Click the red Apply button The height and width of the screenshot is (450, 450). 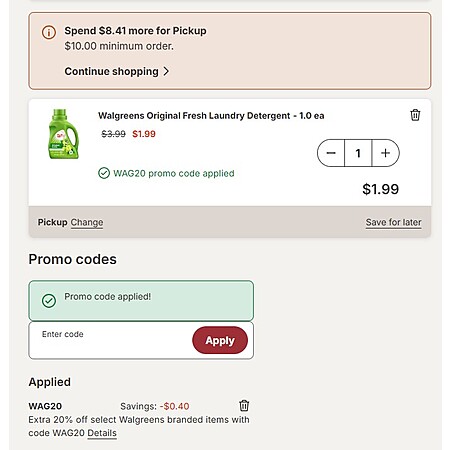click(x=220, y=340)
